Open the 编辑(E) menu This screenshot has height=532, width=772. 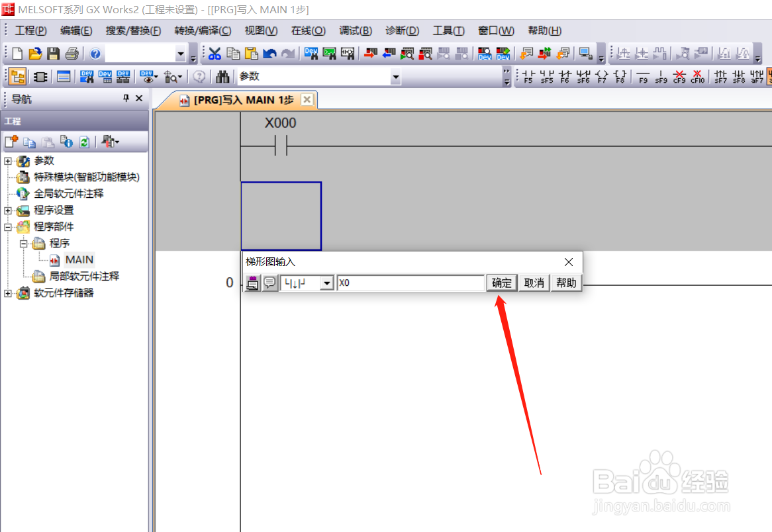(x=76, y=30)
